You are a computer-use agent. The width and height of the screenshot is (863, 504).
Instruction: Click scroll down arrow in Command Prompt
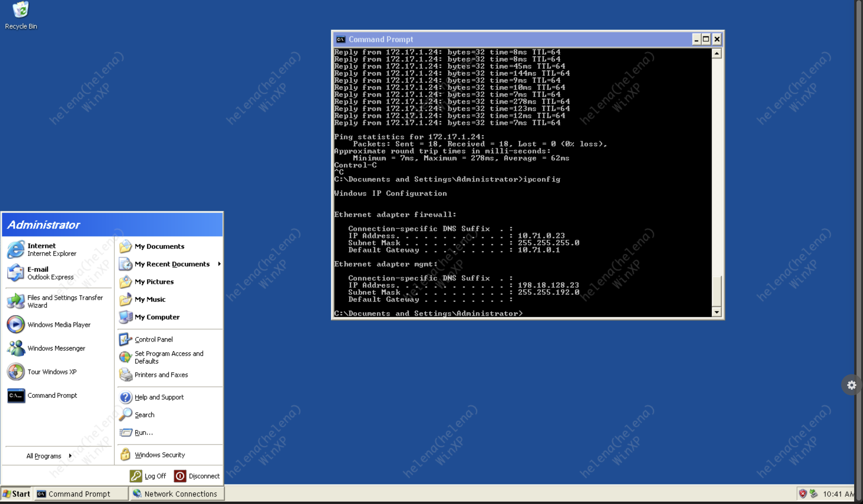tap(716, 312)
